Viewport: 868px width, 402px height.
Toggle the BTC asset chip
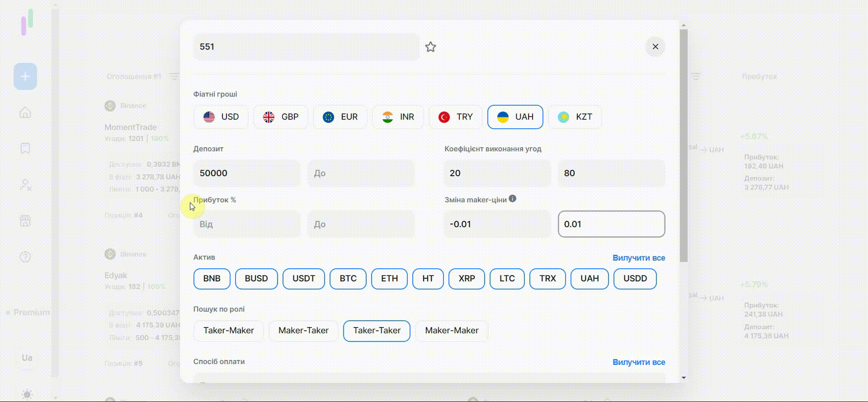point(348,279)
